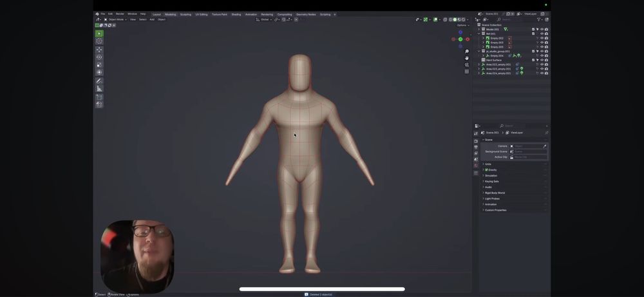644x297 pixels.
Task: Select the Add Cube tool
Action: [99, 97]
